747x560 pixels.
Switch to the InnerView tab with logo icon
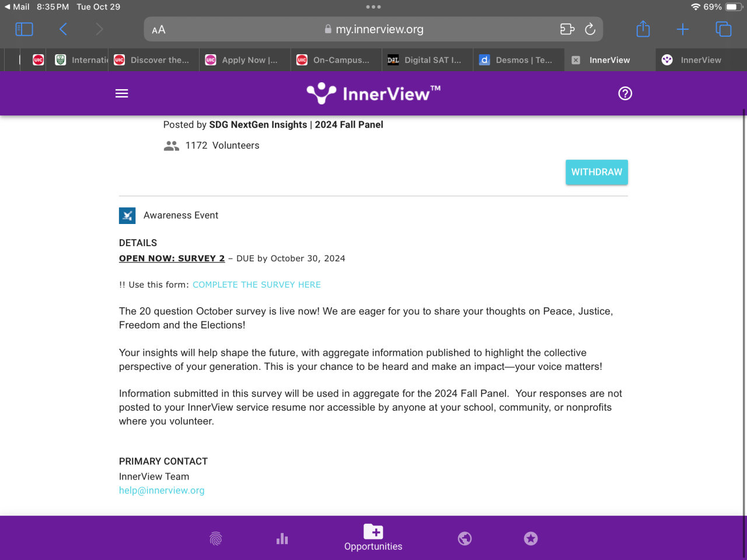701,60
